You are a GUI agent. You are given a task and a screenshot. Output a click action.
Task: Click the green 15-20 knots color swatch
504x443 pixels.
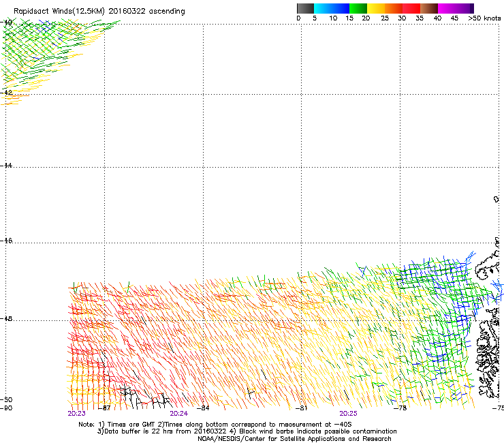click(358, 8)
